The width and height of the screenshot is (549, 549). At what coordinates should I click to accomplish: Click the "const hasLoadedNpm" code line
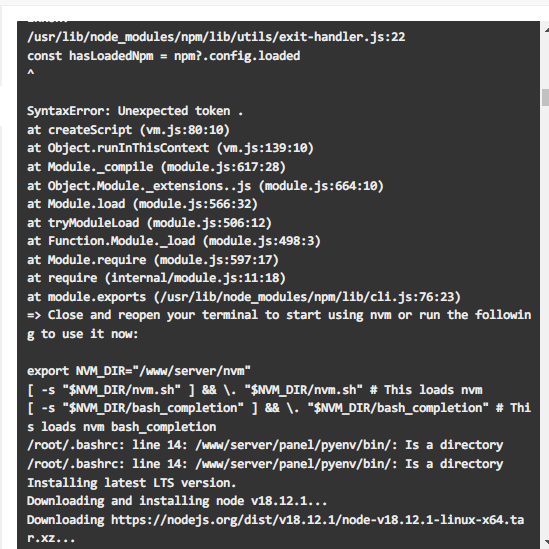(164, 56)
